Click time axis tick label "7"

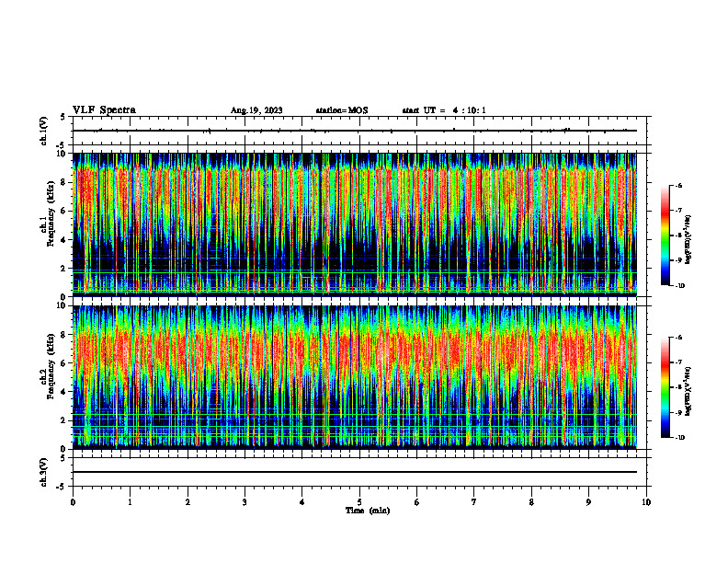(474, 502)
